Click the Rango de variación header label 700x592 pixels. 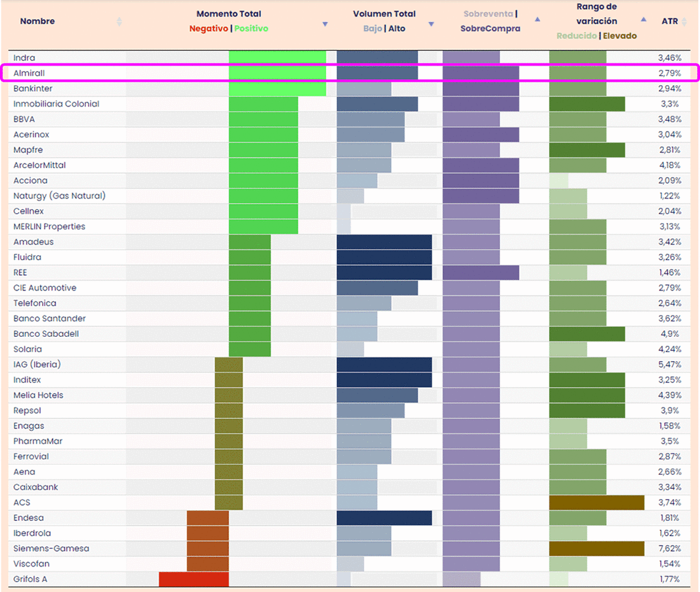click(596, 14)
